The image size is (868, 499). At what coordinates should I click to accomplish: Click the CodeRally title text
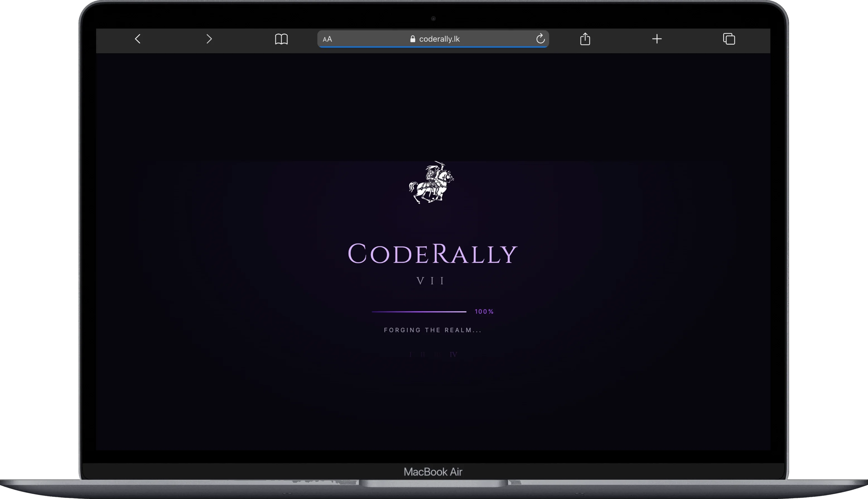(x=432, y=254)
